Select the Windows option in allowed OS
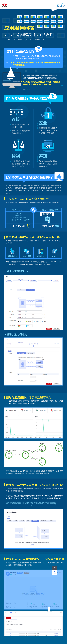This screenshot has width=67, height=644. 37,321
